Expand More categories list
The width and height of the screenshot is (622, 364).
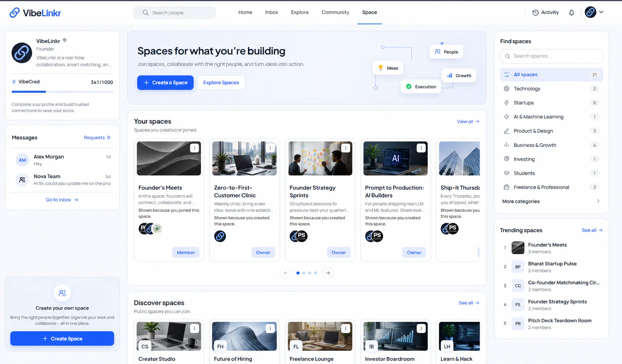(551, 201)
